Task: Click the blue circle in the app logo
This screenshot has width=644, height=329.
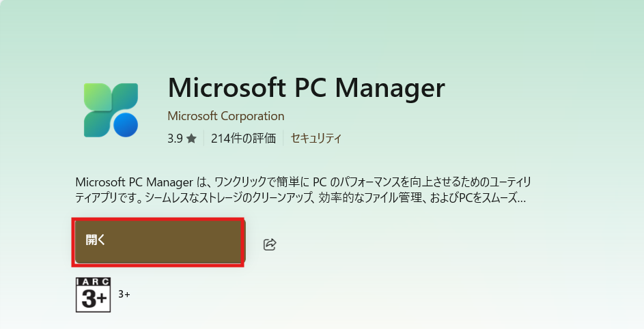Action: pos(126,125)
